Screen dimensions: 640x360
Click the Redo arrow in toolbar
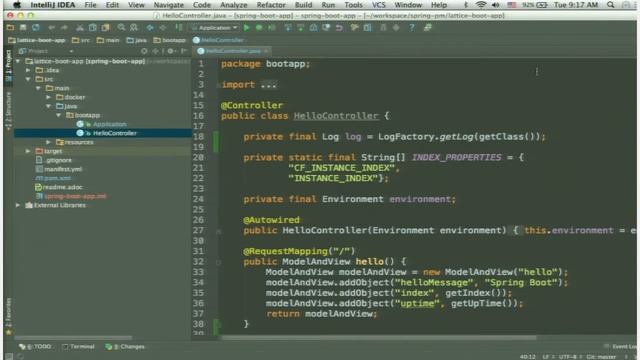64,28
